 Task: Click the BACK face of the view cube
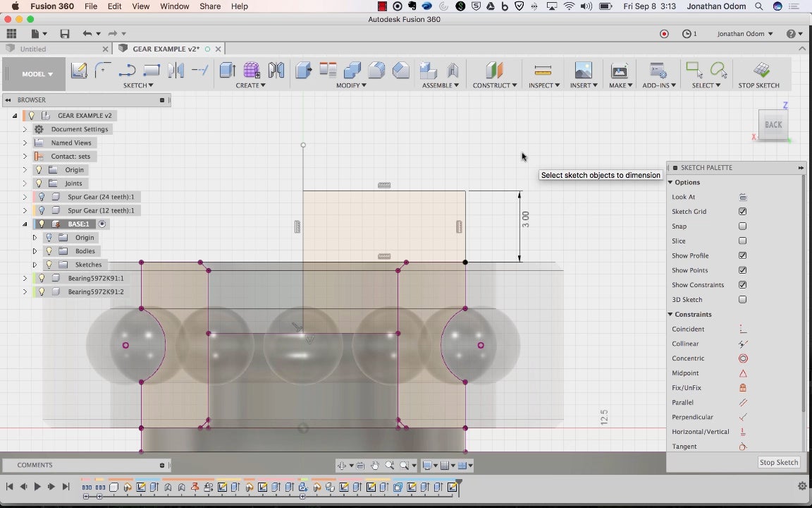click(x=773, y=125)
